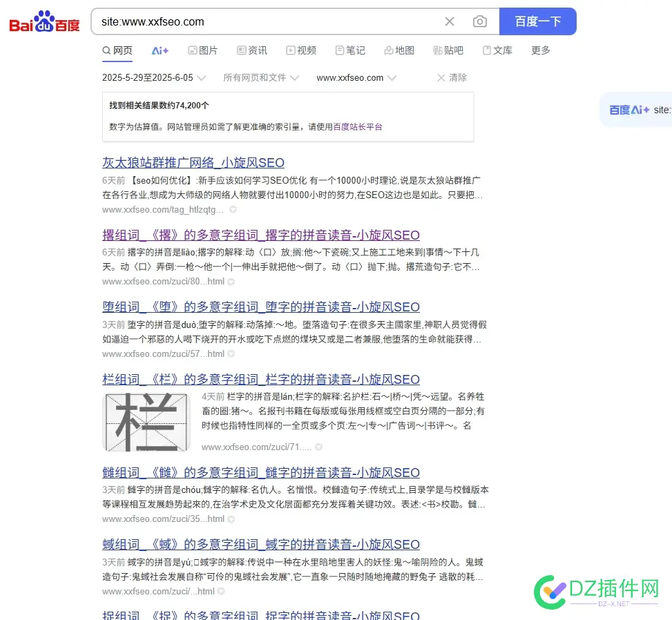Screen dimensions: 672x620
Task: Open result 灰太狼站群推广网络_小旋风SEO
Action: coord(193,163)
